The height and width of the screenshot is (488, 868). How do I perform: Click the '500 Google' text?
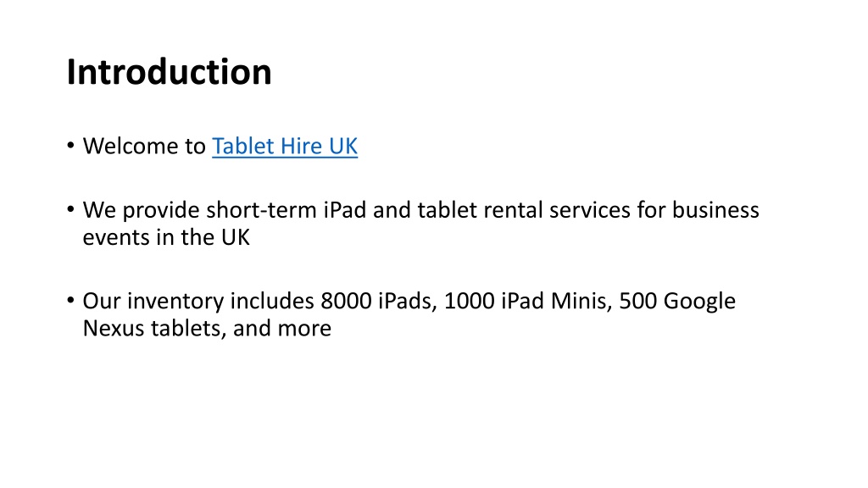click(677, 301)
